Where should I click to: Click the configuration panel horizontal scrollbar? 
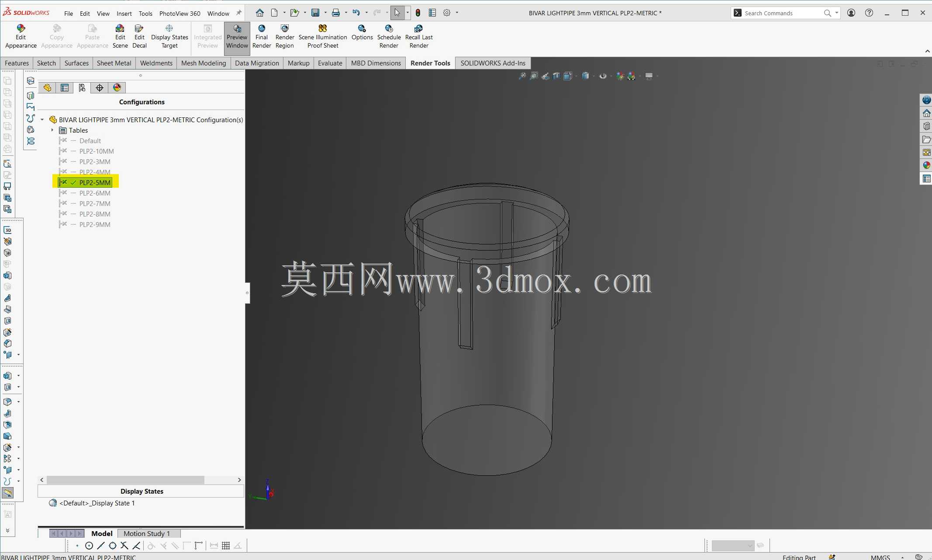125,480
